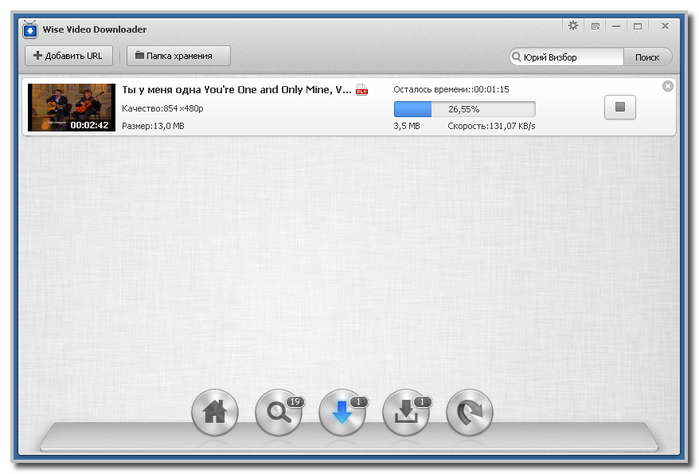
Task: Close the Wise Video Downloader window
Action: click(665, 26)
